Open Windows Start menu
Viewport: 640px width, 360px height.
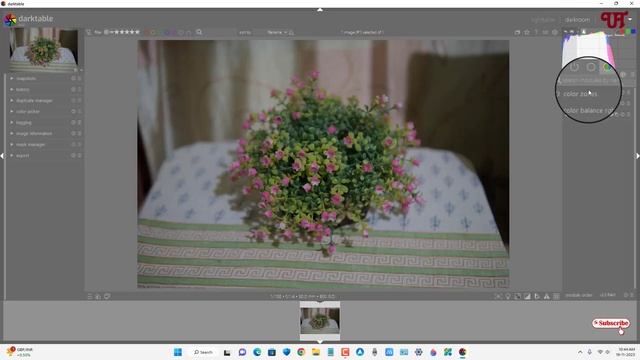pyautogui.click(x=178, y=352)
